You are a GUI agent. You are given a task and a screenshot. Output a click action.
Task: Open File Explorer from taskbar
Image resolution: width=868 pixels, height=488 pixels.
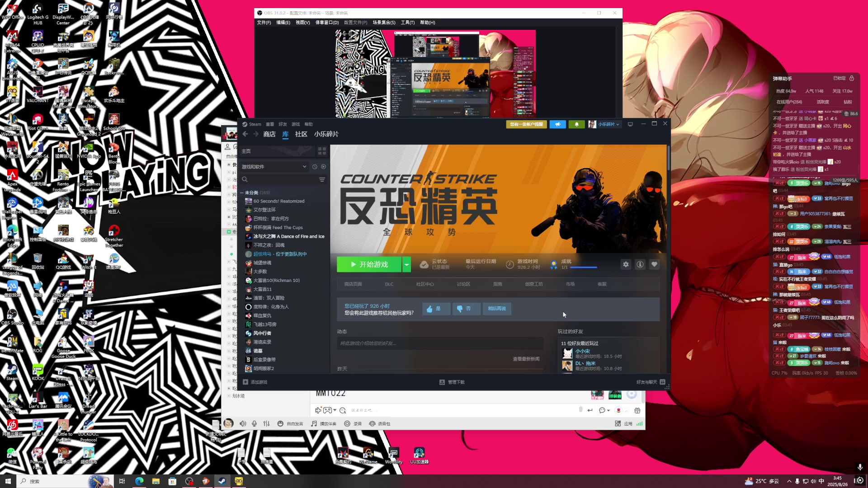tap(156, 481)
